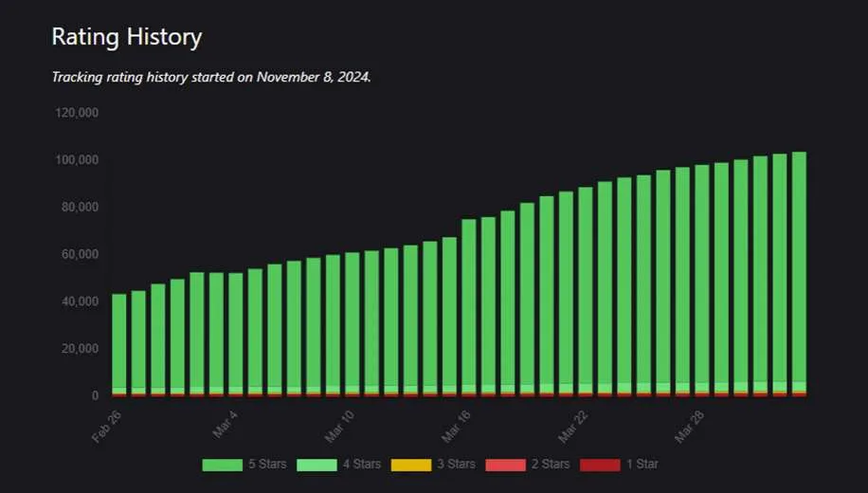The image size is (868, 493).
Task: Toggle the 5 Stars legend swatch
Action: pos(223,465)
